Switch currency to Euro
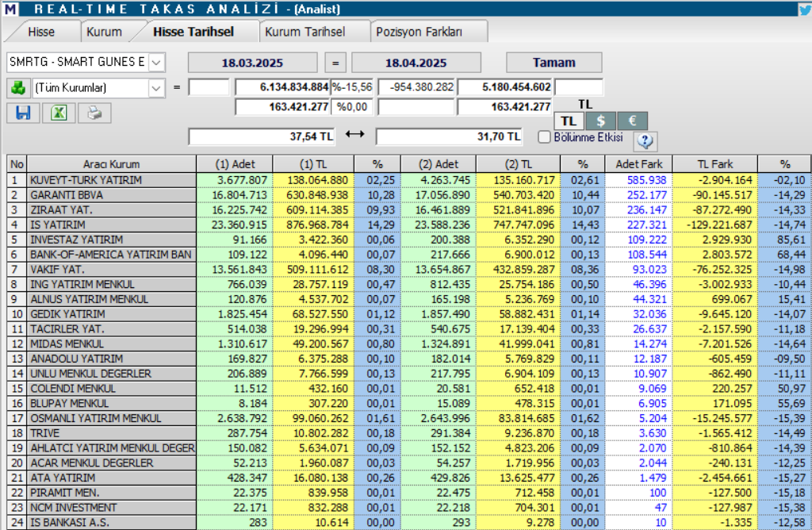The image size is (812, 530). [632, 121]
